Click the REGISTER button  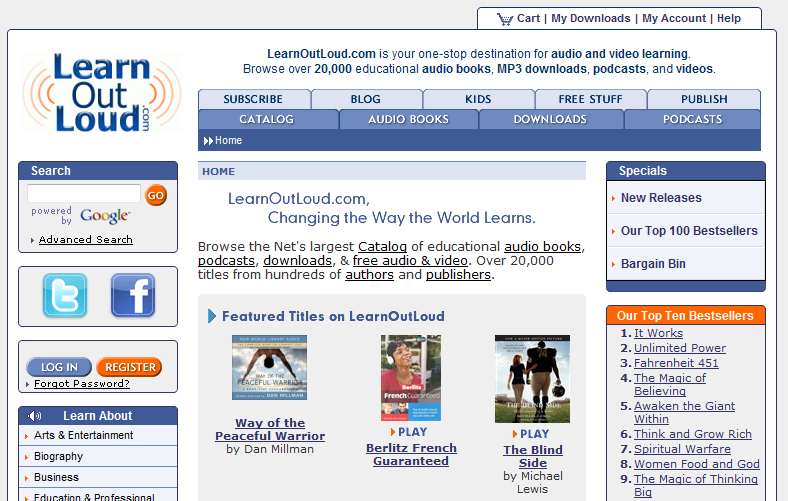coord(129,367)
